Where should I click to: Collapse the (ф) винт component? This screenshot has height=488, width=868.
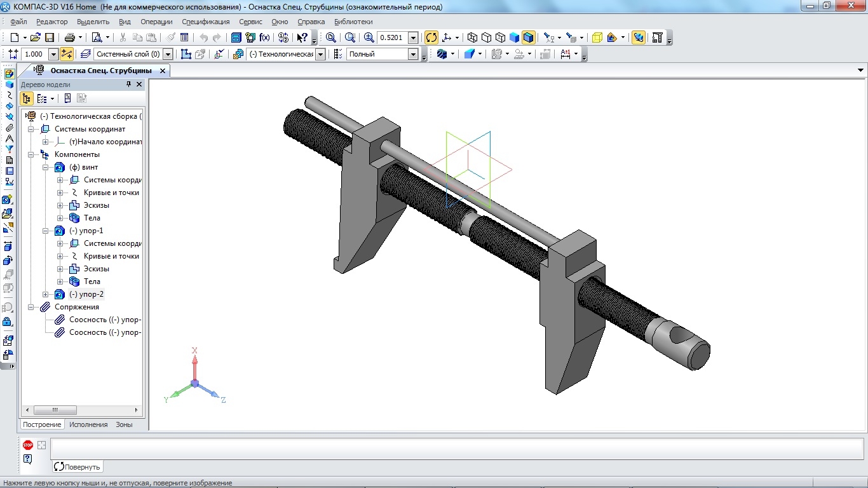click(45, 167)
